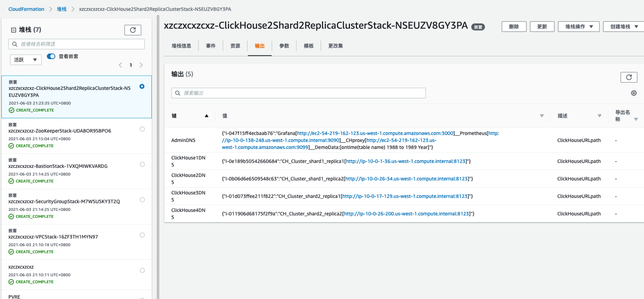Screen dimensions: 644x299
Task: Open the filter arrow on 值 column
Action: coord(542,116)
